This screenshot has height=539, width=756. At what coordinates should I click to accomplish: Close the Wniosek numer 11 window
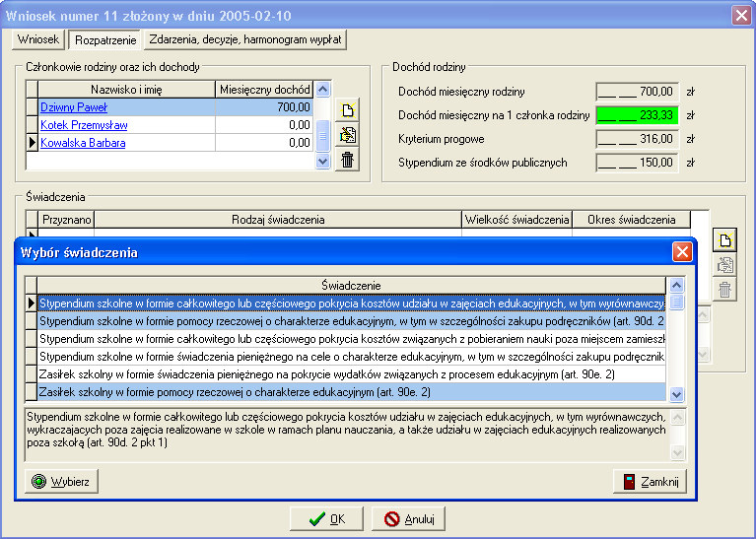(x=741, y=16)
